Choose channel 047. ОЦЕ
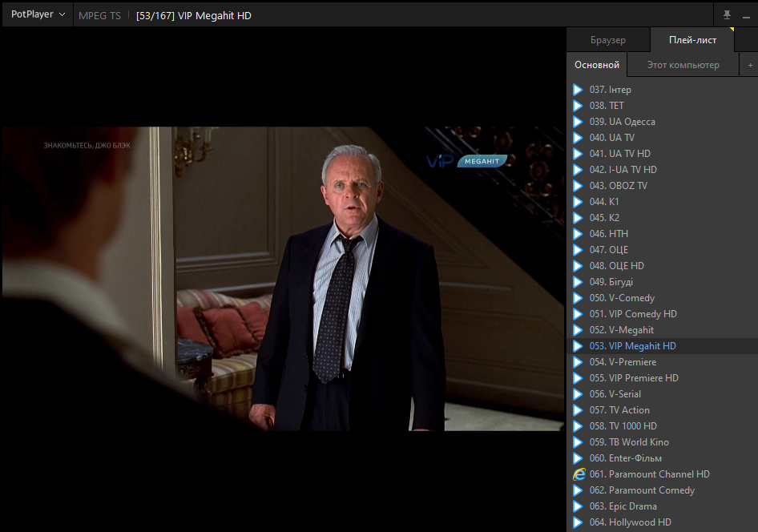Screen dimensions: 758x532 pyautogui.click(x=663, y=250)
